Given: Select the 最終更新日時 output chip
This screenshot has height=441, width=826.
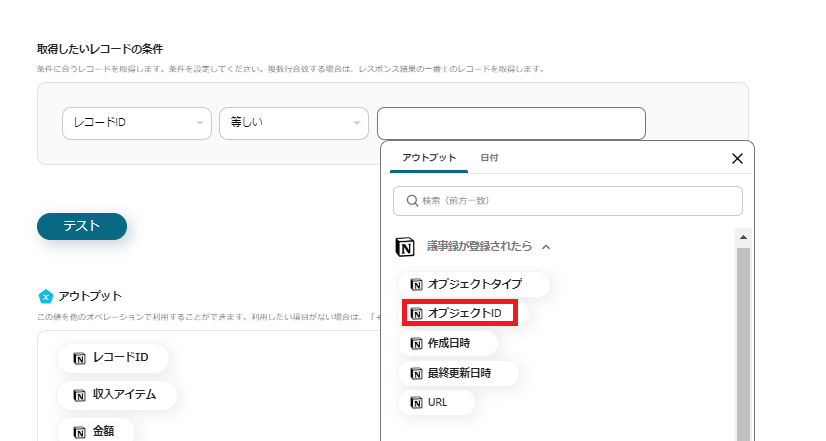Looking at the screenshot, I should pyautogui.click(x=458, y=374).
